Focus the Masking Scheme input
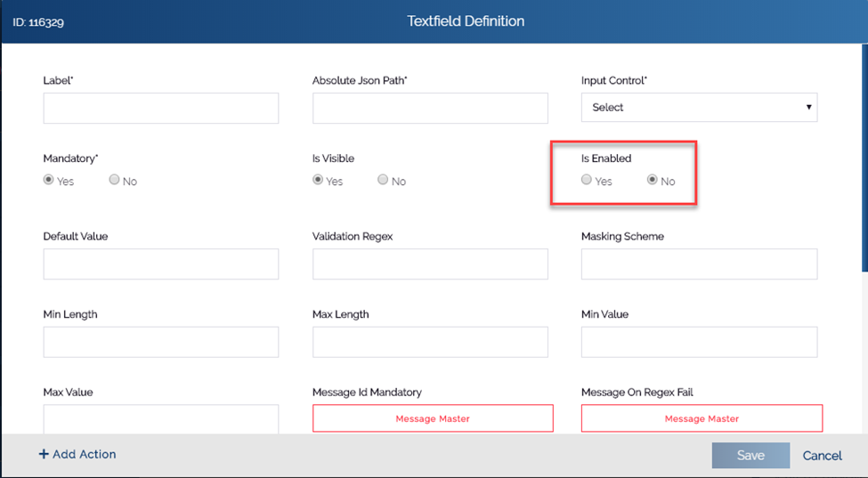 coord(699,263)
